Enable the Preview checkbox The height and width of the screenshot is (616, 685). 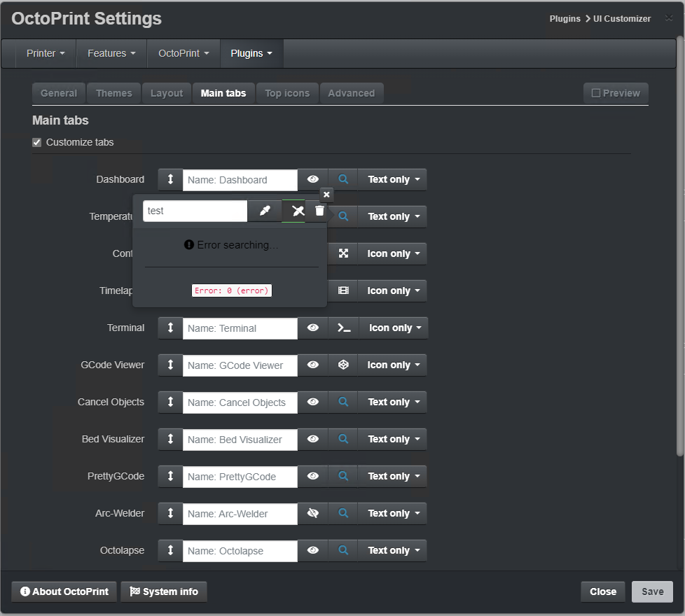597,92
